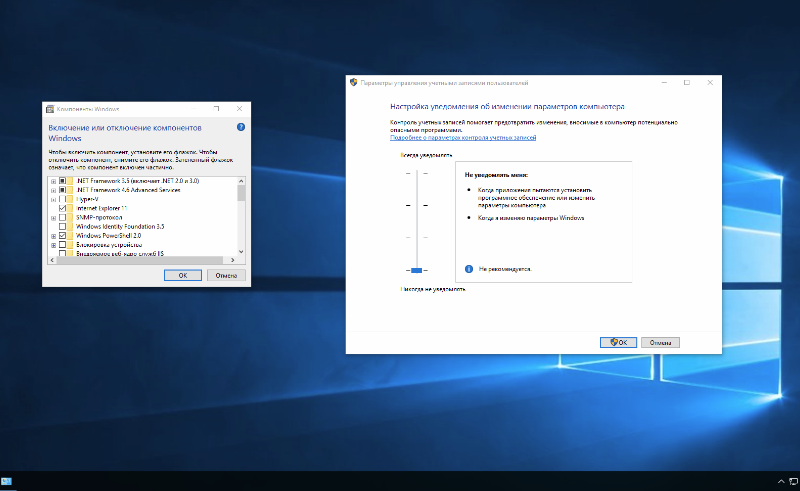Click the components list horizontal scroll-left arrow
The height and width of the screenshot is (491, 800).
(x=52, y=260)
